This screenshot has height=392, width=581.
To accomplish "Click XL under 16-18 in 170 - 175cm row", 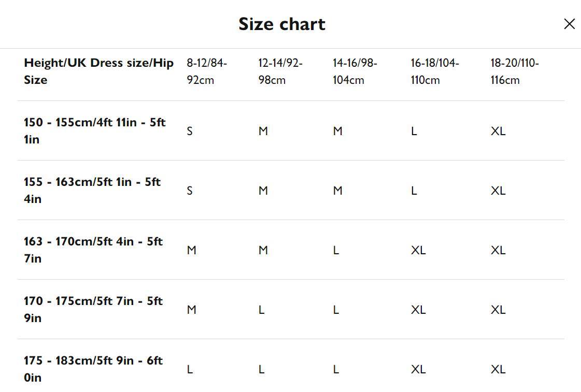I will (x=418, y=310).
